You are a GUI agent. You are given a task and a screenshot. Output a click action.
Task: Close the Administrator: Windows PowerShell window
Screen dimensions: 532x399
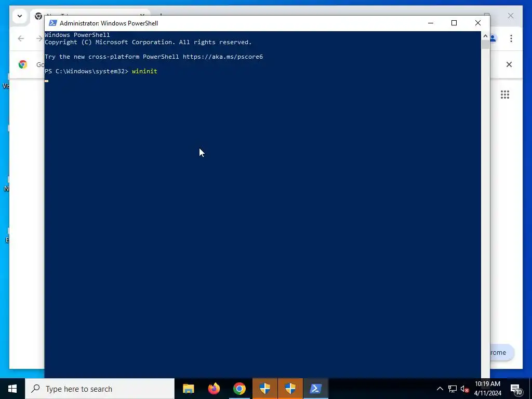[478, 23]
